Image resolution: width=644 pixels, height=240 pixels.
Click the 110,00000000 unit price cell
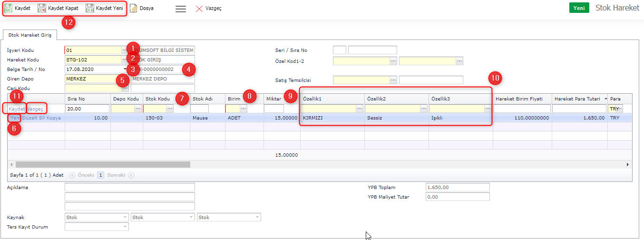522,118
